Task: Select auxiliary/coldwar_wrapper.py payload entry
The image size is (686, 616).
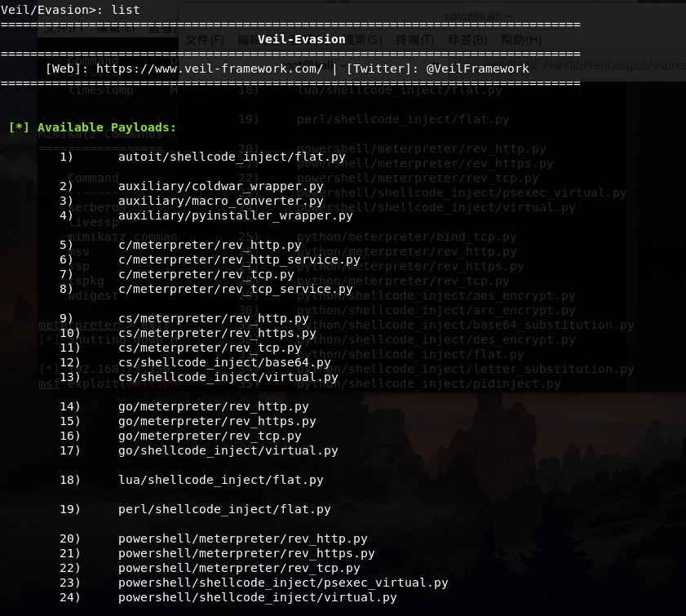Action: [x=220, y=186]
